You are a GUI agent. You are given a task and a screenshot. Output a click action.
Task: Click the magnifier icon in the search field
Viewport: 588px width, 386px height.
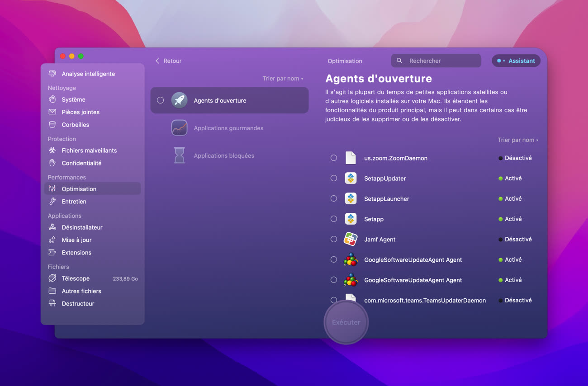tap(399, 61)
